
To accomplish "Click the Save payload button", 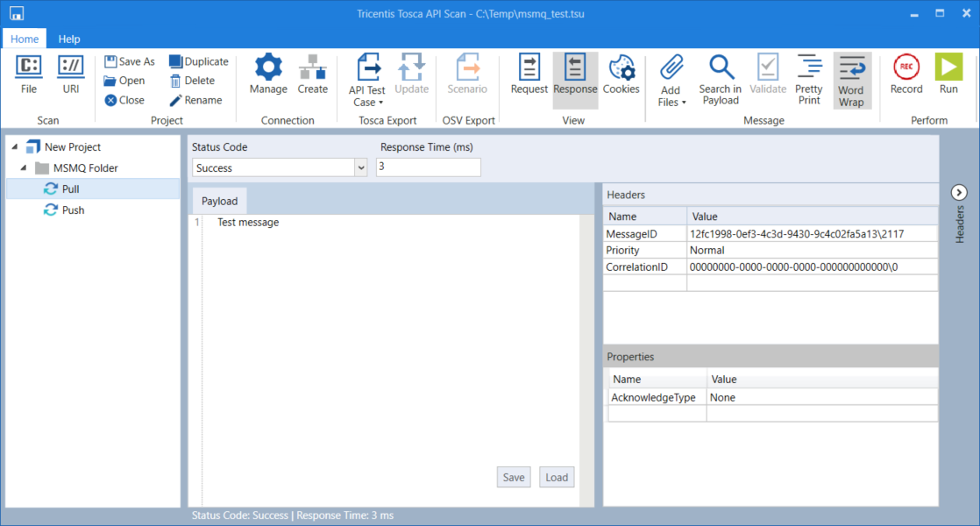I will point(513,477).
